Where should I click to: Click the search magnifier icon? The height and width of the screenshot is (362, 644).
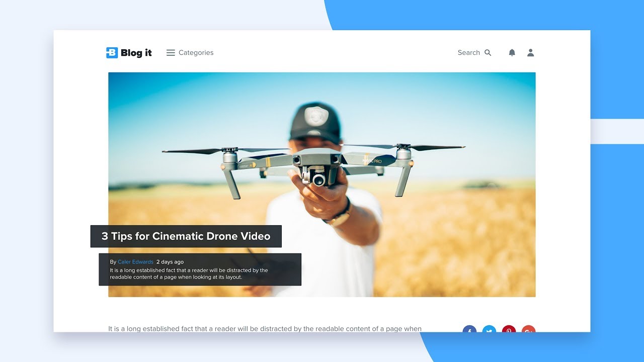488,53
